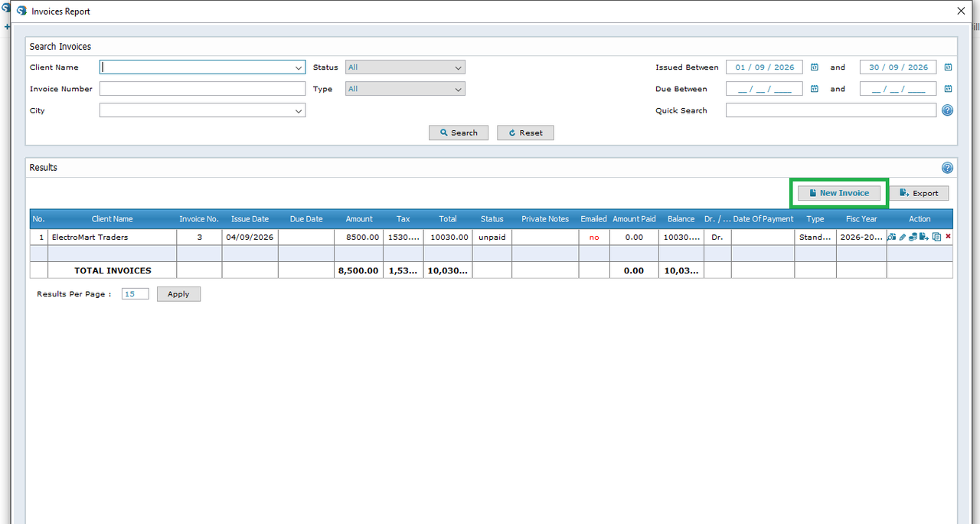View the ElectroMart Traders invoice details
The image size is (980, 524).
pos(892,237)
